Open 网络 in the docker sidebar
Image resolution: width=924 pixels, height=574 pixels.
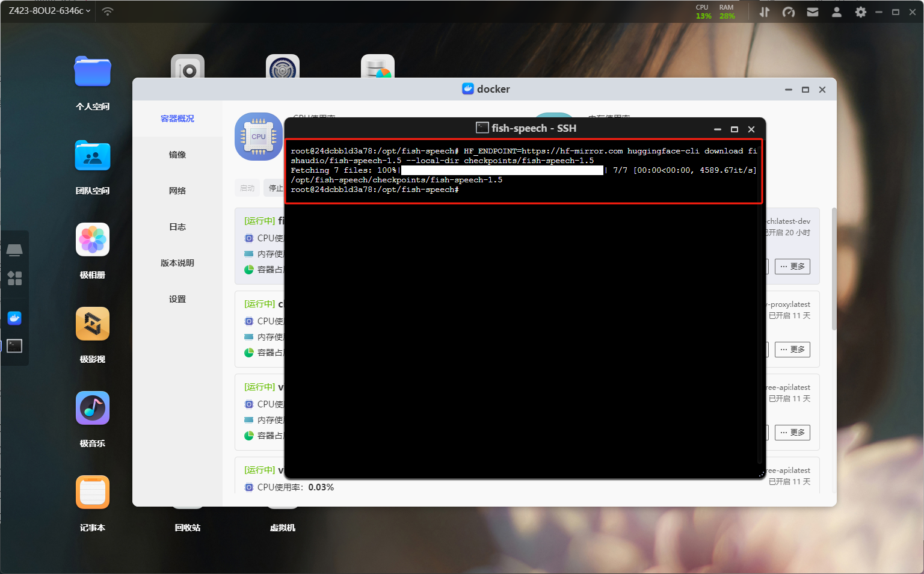coord(177,191)
